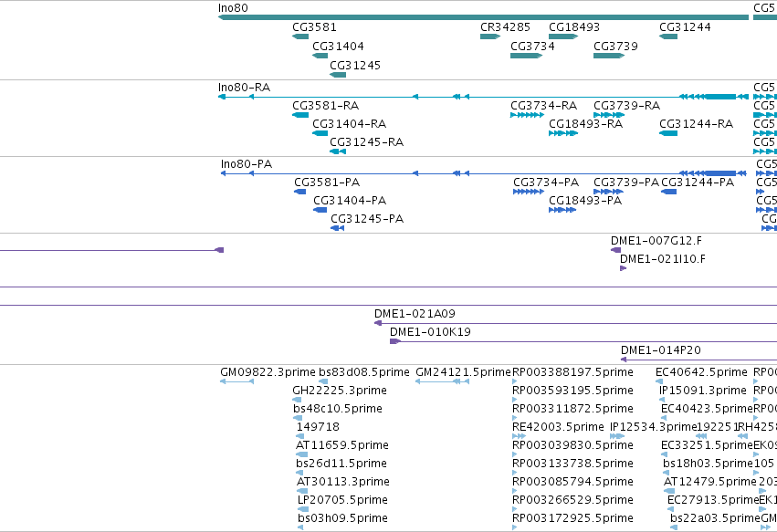Click the RP003039830.5prime EST
Viewport: 777px width, 532px height.
(515, 454)
